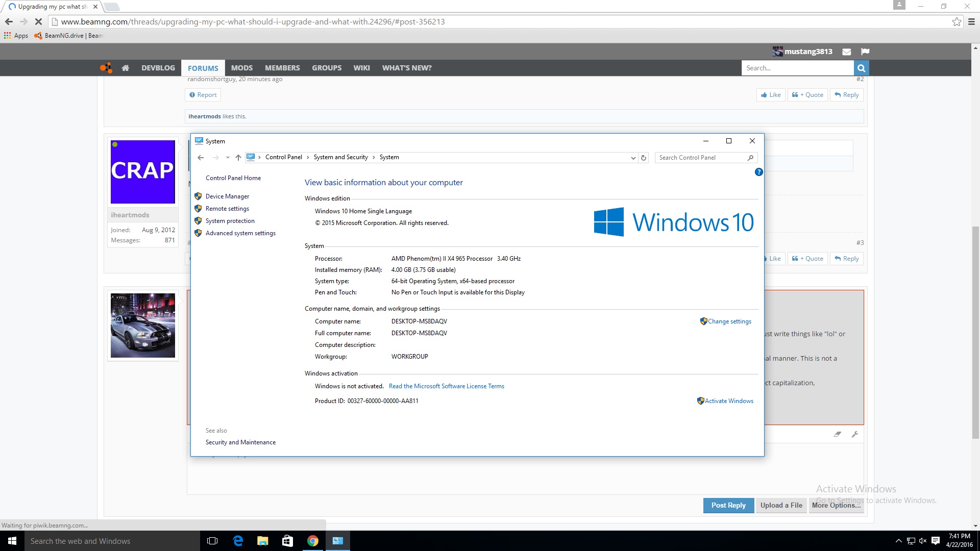
Task: Select the FORUMS tab
Action: pyautogui.click(x=203, y=68)
